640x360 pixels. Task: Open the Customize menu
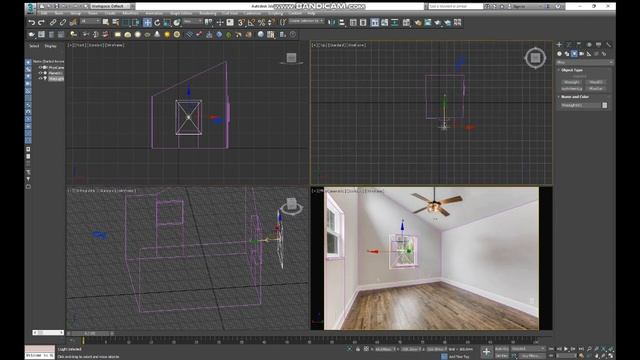(x=252, y=13)
